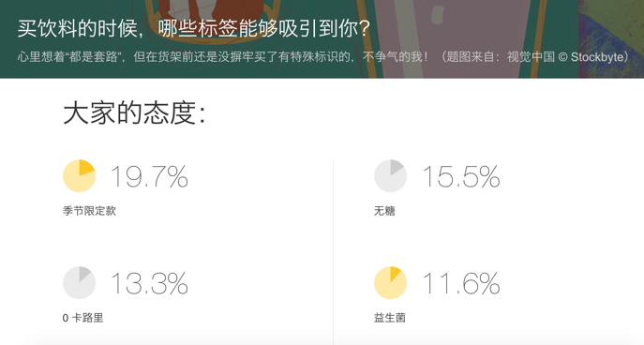Click the 13.3% percentage figure
Image resolution: width=644 pixels, height=345 pixels.
149,283
